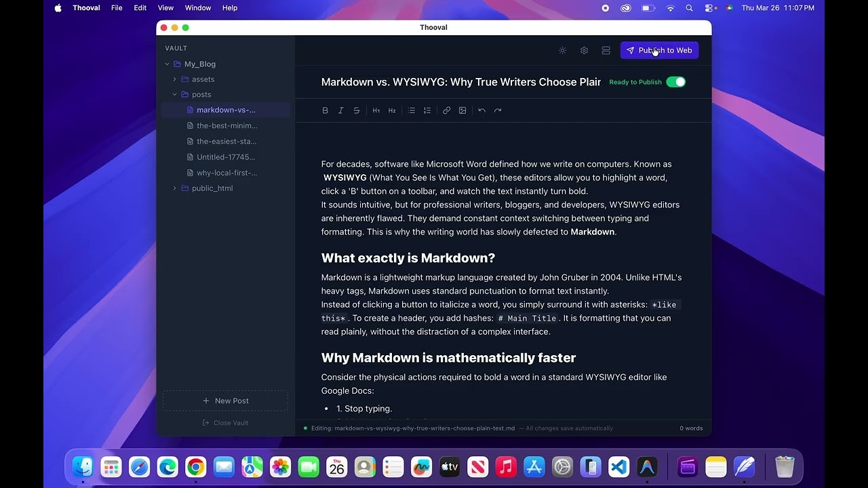Insert a link

click(x=446, y=110)
